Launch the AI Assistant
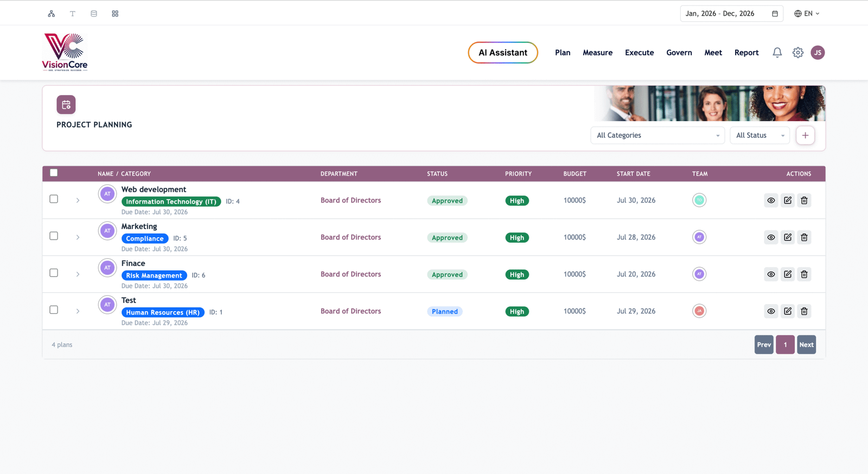868x474 pixels. point(503,53)
